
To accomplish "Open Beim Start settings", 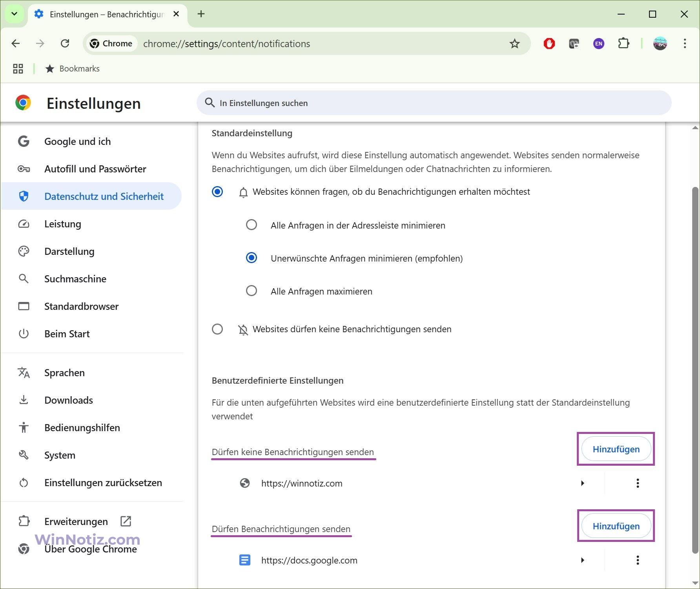I will click(x=91, y=334).
